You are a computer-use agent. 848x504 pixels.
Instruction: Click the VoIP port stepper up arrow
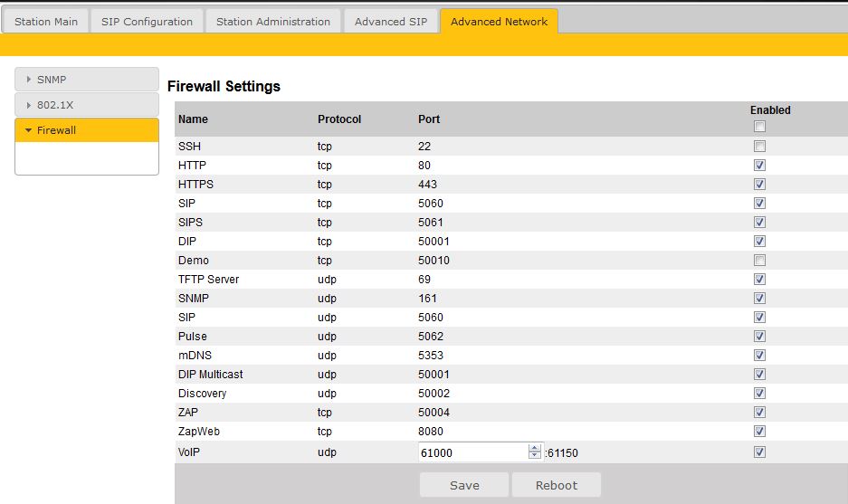click(535, 448)
